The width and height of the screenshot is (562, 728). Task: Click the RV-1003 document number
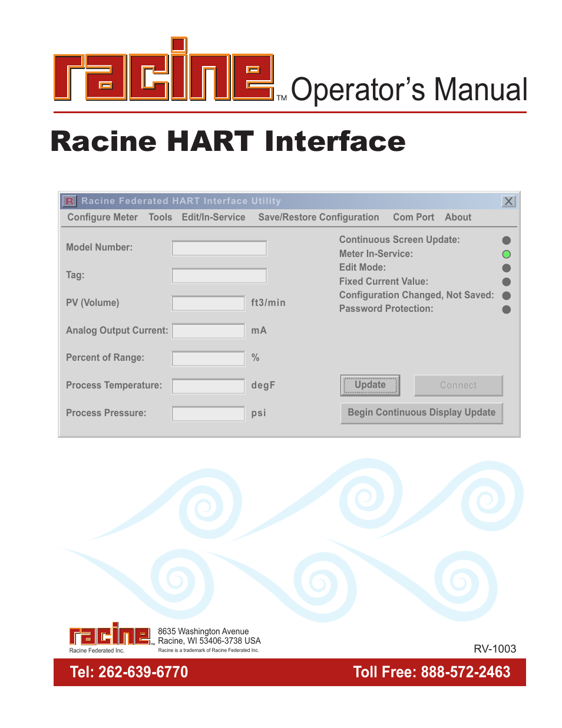point(495,649)
